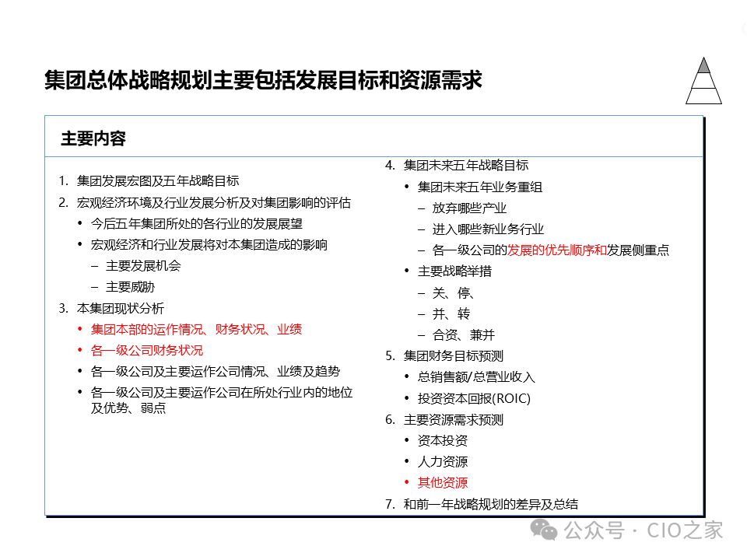The width and height of the screenshot is (747, 560).
Task: Click the pyramid icon at top right
Action: tap(703, 80)
